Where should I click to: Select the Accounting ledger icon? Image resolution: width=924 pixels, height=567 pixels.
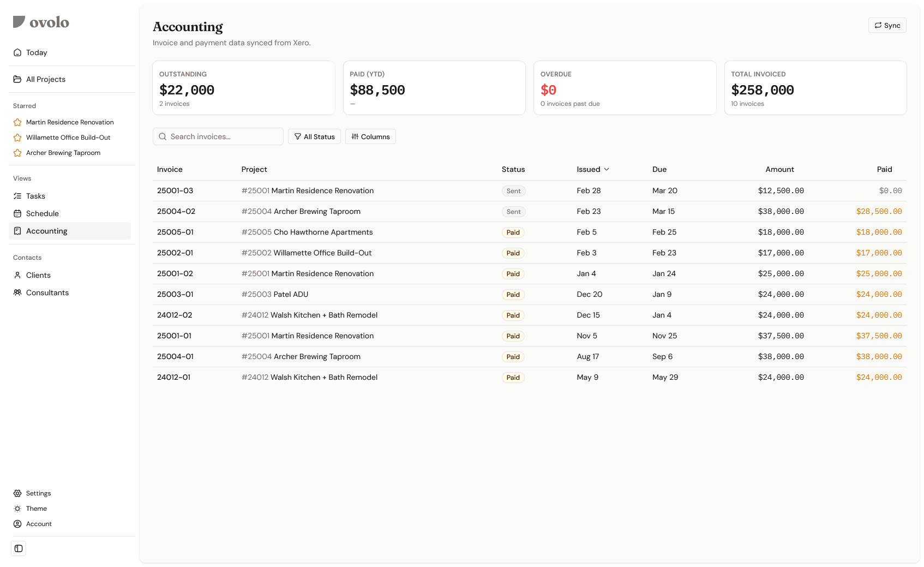click(17, 231)
